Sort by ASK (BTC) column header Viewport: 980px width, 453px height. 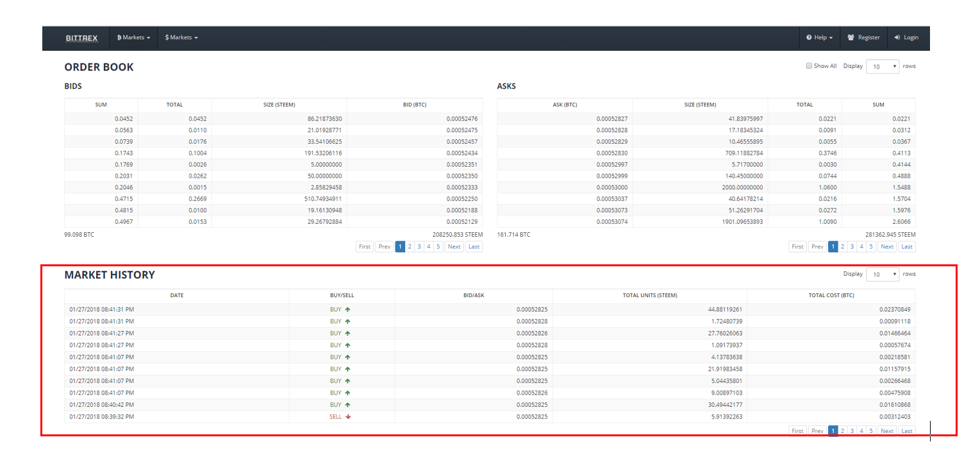click(565, 105)
